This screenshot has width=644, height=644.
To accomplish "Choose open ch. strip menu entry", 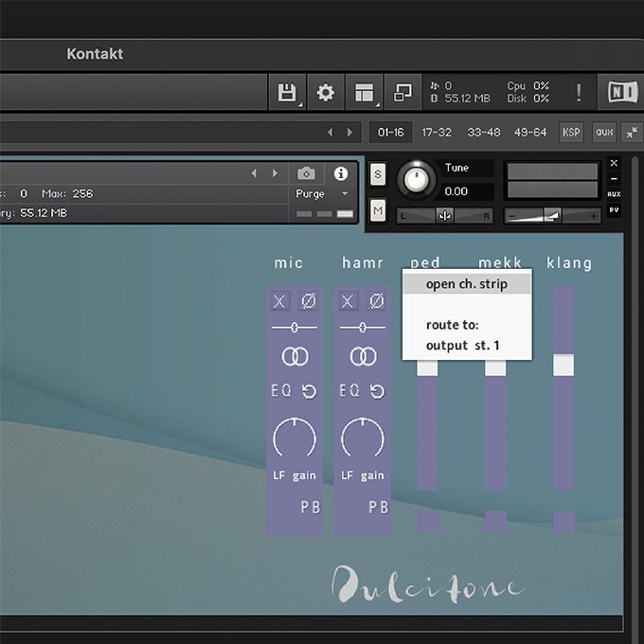I will click(x=467, y=284).
